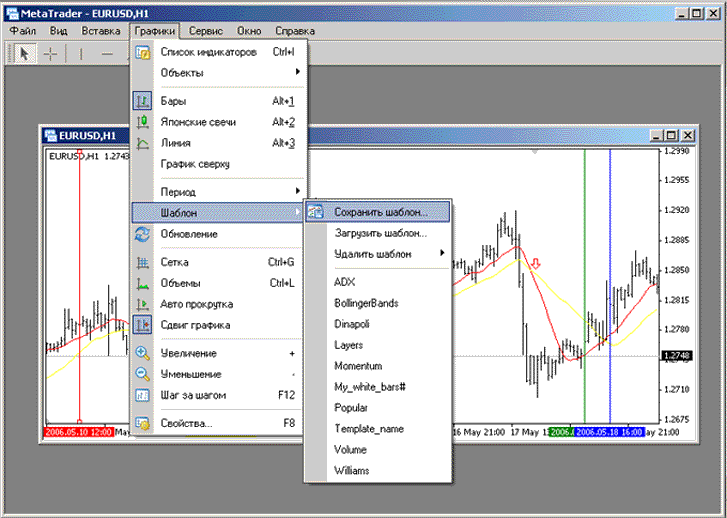Open the Вид menu
The image size is (727, 518).
[x=58, y=31]
